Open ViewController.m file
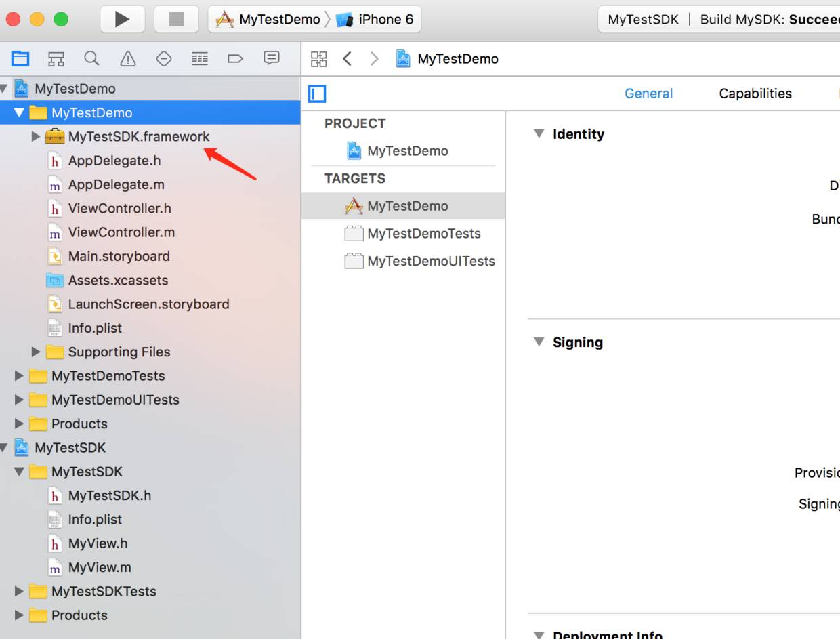The width and height of the screenshot is (840, 639). [x=121, y=232]
